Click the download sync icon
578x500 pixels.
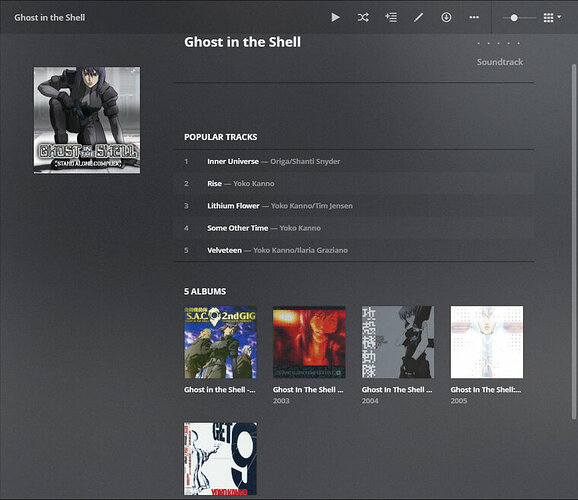(446, 17)
